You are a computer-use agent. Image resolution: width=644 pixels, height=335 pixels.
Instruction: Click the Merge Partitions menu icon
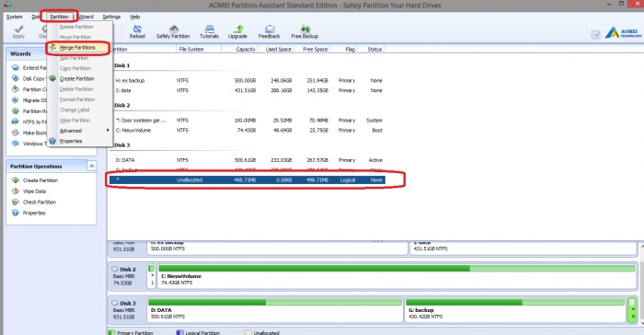pyautogui.click(x=52, y=47)
